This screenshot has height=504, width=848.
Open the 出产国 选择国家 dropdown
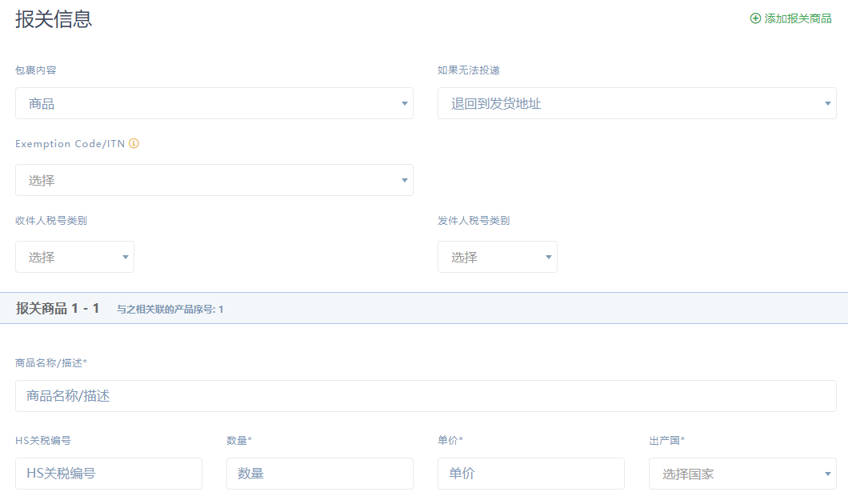pos(742,474)
